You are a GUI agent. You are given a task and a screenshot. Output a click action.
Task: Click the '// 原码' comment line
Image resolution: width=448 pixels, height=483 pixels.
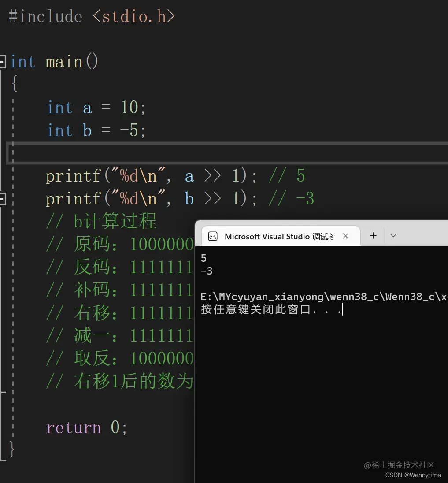coord(120,244)
